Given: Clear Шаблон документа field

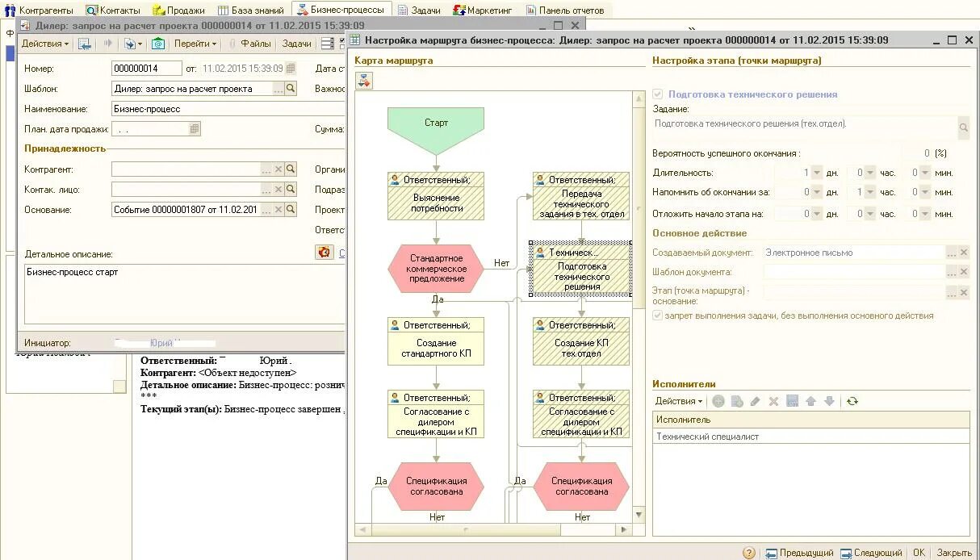Looking at the screenshot, I should (964, 272).
